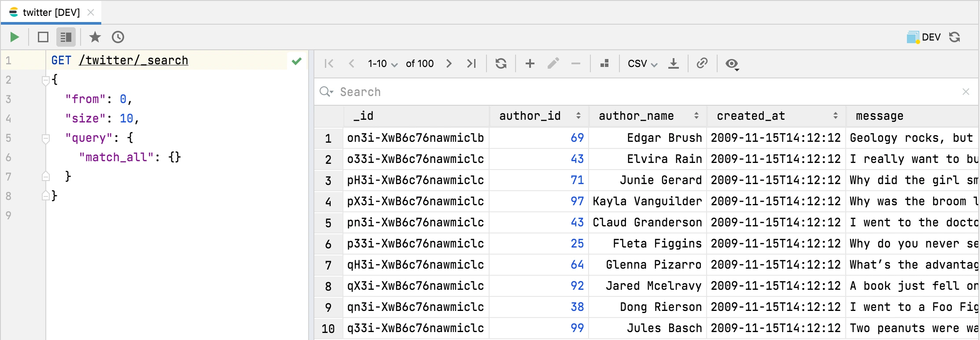Jump to the last results page
980x340 pixels.
click(472, 63)
